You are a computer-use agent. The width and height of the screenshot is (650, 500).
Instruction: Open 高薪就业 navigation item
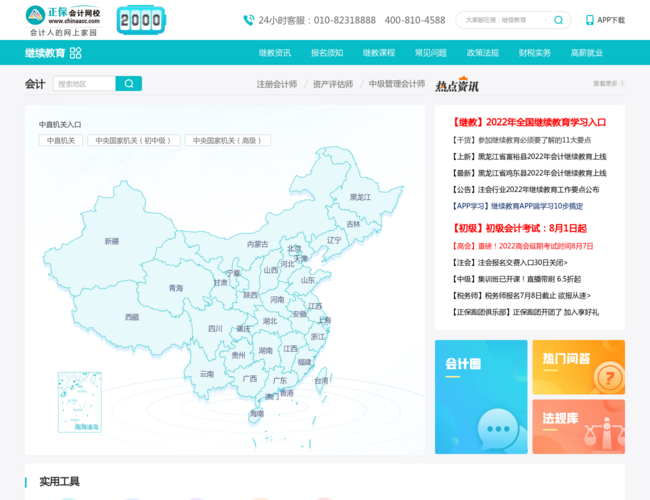[587, 53]
